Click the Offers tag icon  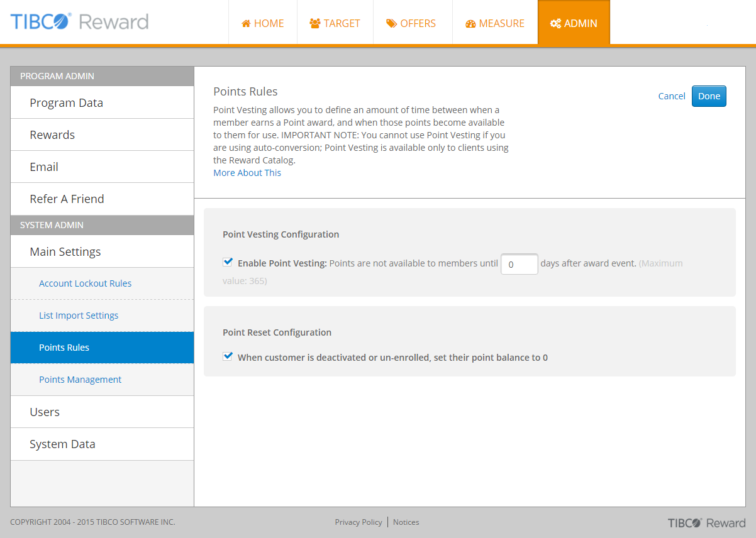tap(391, 24)
